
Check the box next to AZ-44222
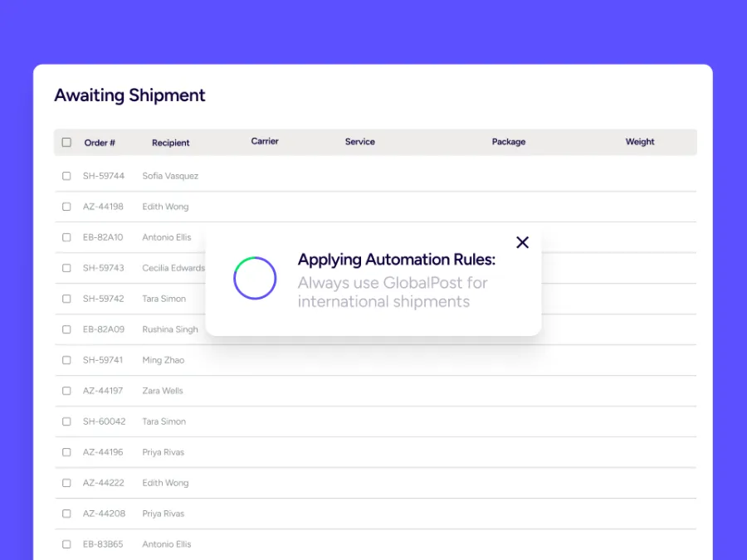click(x=66, y=483)
